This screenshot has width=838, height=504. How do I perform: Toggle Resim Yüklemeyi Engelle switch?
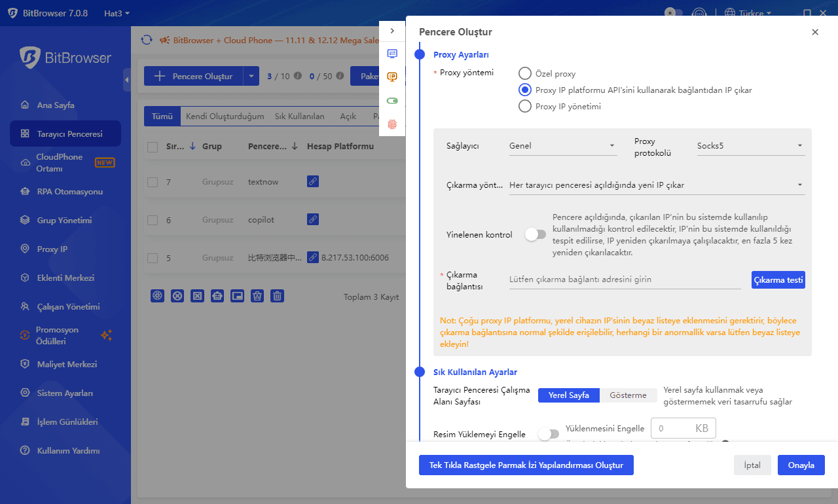point(548,434)
